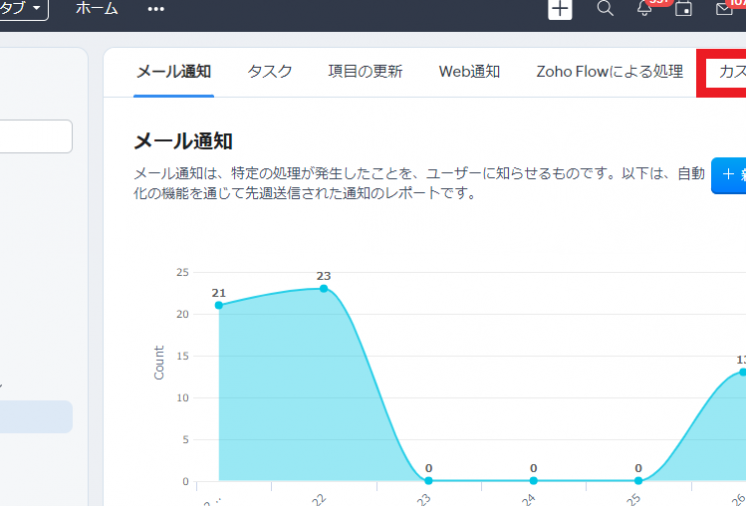Click the chart data point labeled 13
Image resolution: width=746 pixels, height=506 pixels.
coord(742,372)
